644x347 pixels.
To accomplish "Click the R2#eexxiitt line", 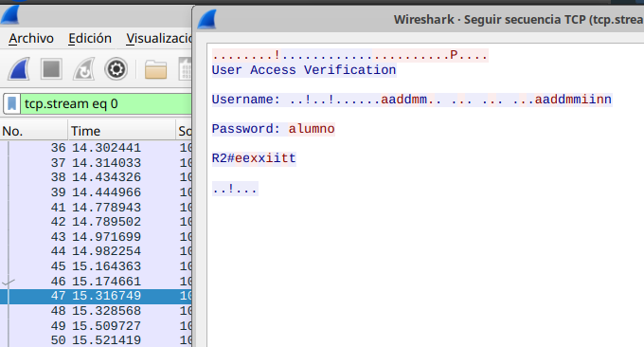I will coord(254,158).
